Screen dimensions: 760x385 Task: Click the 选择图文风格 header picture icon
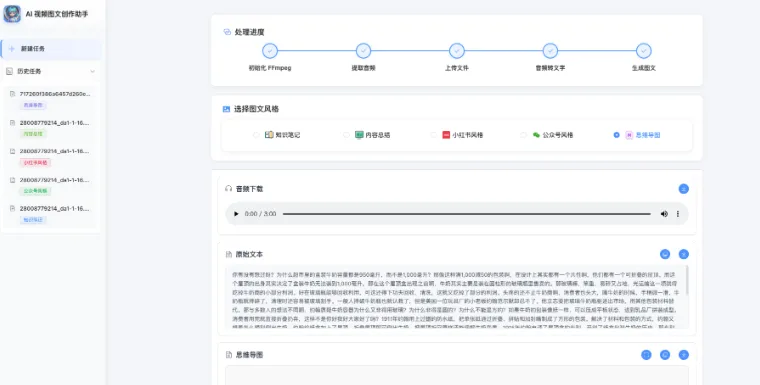226,109
